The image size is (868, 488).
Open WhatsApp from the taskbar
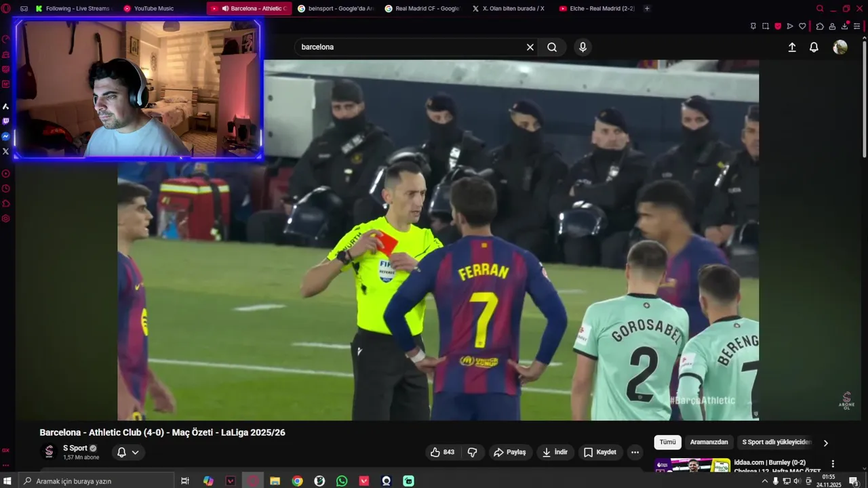click(342, 481)
